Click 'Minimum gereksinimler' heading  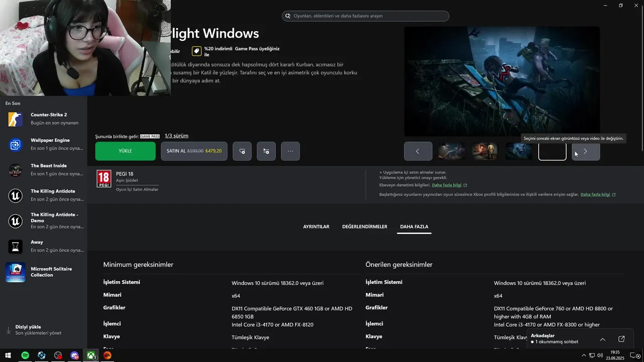[138, 264]
